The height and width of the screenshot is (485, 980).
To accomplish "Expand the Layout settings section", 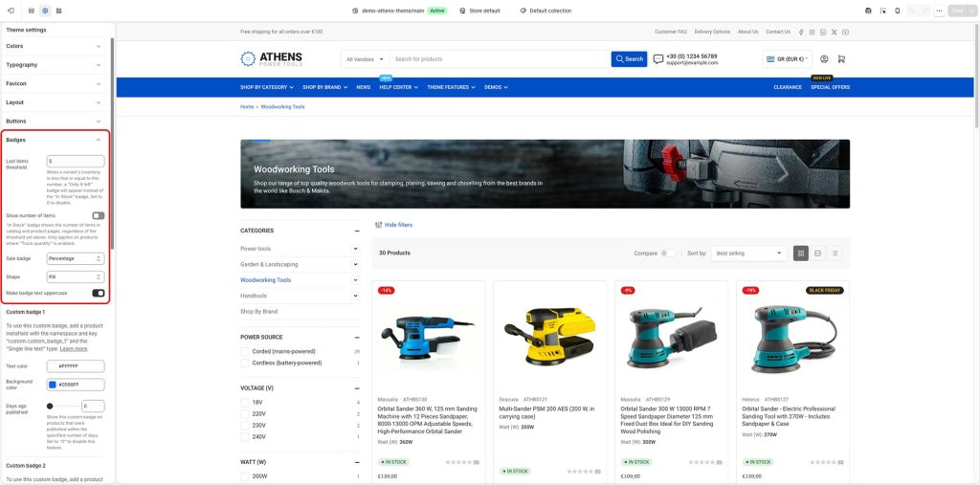I will (54, 102).
